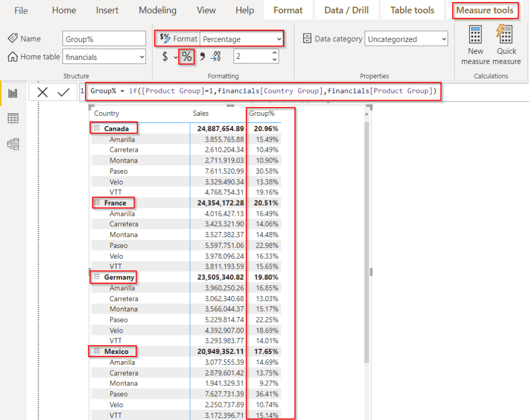Collapse the Germany row group
This screenshot has width=529, height=420.
[x=97, y=276]
